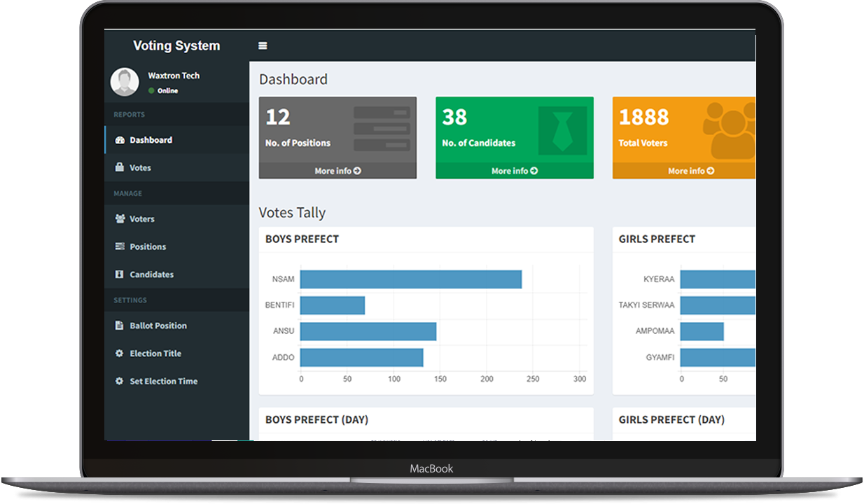Select the Positions menu entry
The height and width of the screenshot is (504, 864).
click(148, 247)
